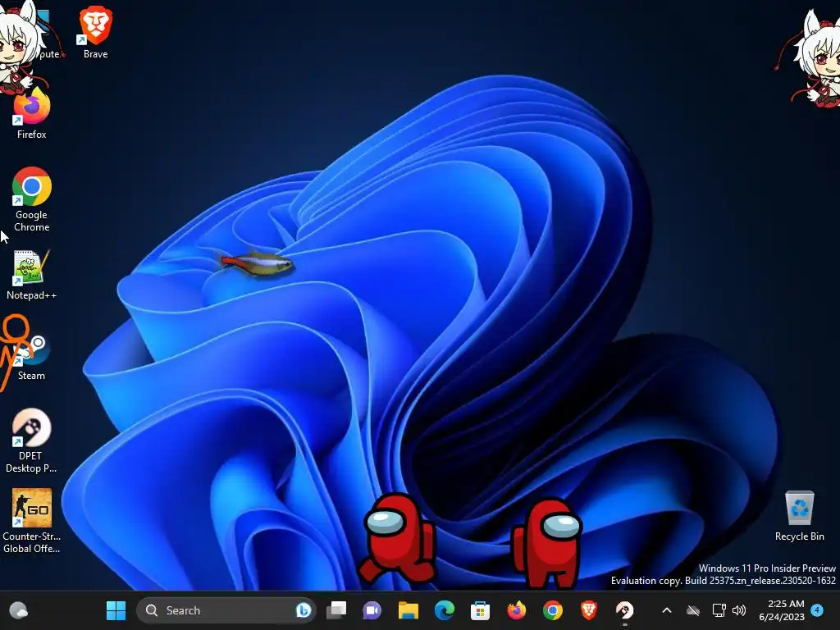The height and width of the screenshot is (630, 840).
Task: Click the OneDrive tray icon
Action: pyautogui.click(x=693, y=610)
